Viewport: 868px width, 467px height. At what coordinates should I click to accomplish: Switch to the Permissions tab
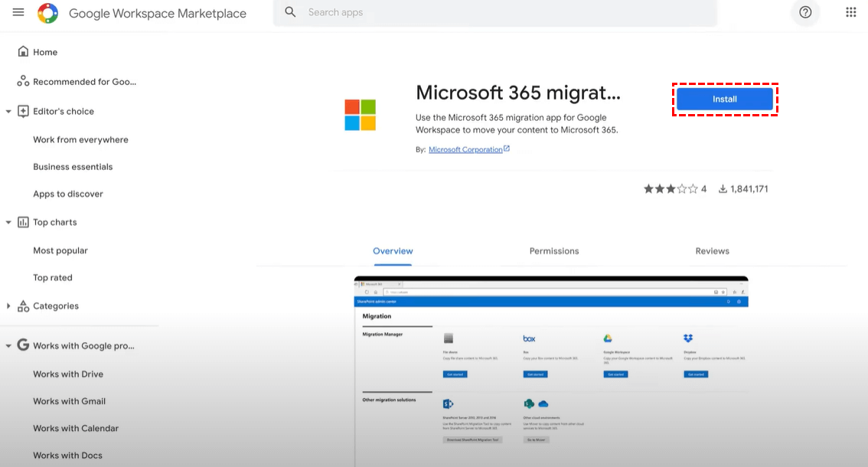pyautogui.click(x=554, y=251)
